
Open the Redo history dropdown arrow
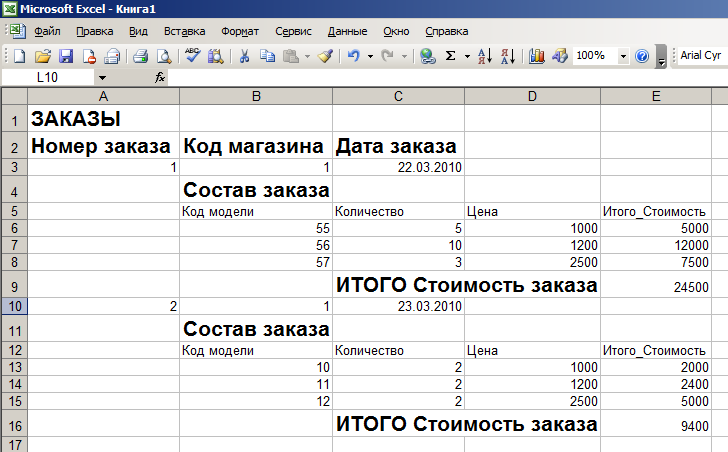click(404, 57)
